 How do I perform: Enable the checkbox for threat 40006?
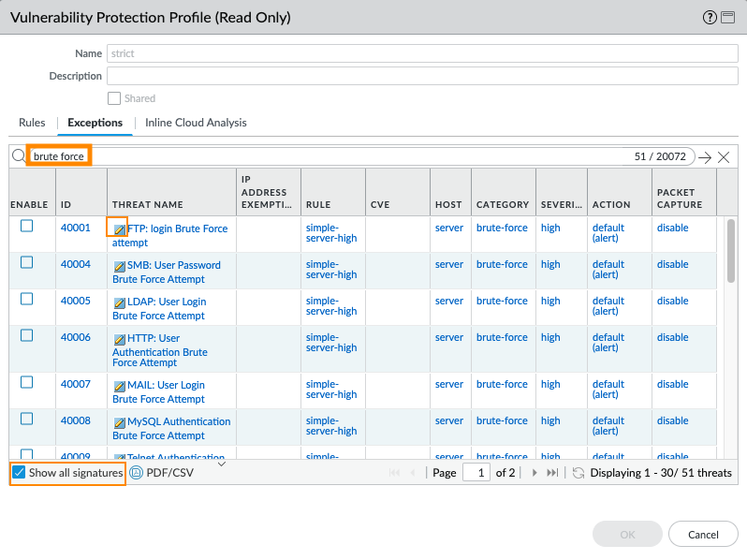[x=27, y=335]
